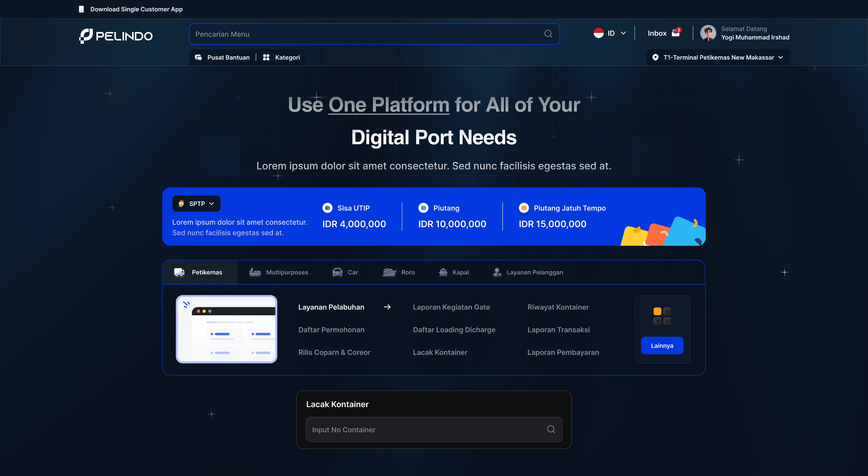Focus the Pencarian Menu search field
The height and width of the screenshot is (476, 868).
pos(374,34)
